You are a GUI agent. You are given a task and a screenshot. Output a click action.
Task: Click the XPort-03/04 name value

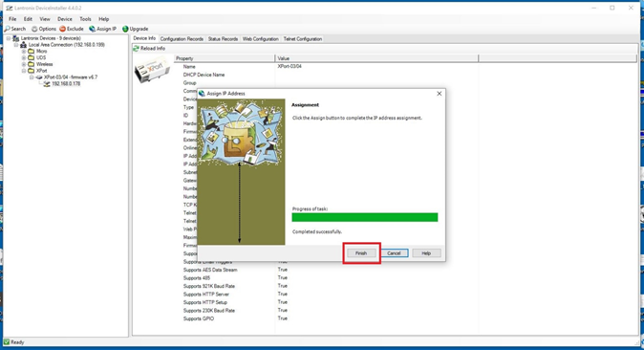point(290,66)
